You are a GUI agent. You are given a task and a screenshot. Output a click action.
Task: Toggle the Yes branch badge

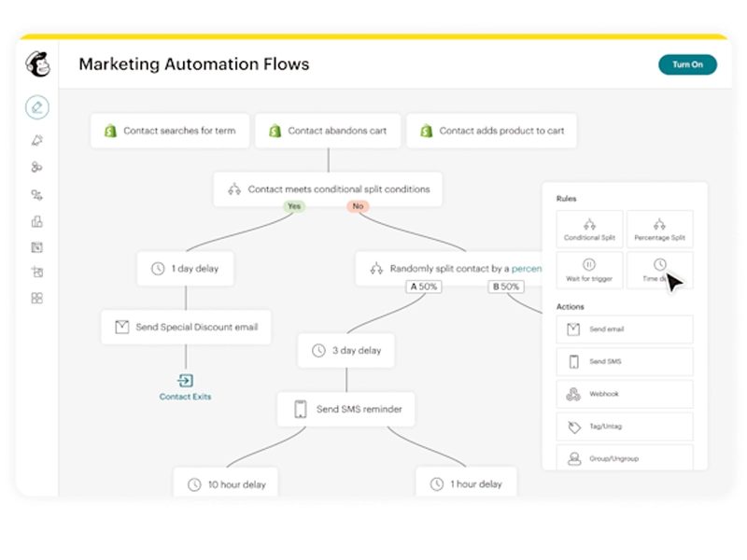coord(294,205)
